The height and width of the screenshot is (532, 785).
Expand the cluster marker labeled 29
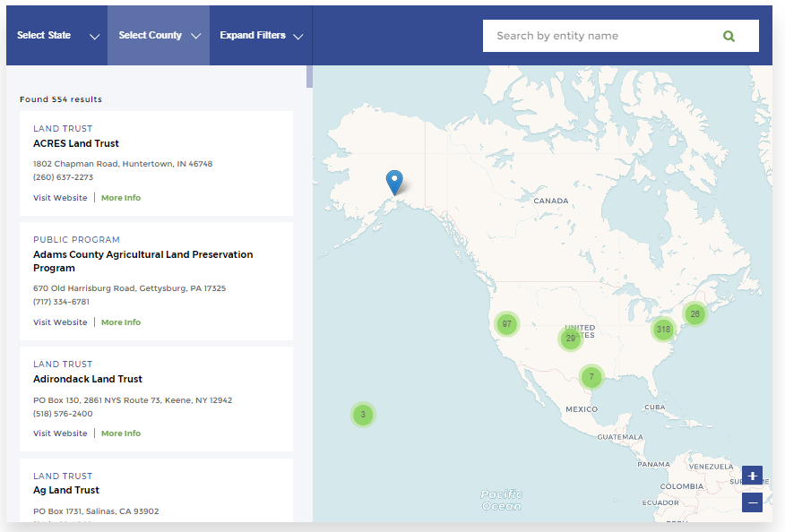coord(570,338)
